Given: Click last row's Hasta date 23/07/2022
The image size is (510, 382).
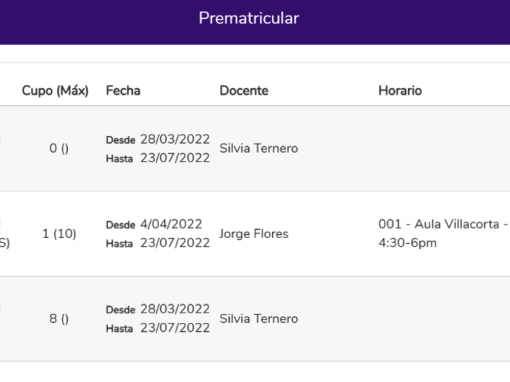Looking at the screenshot, I should pos(175,328).
